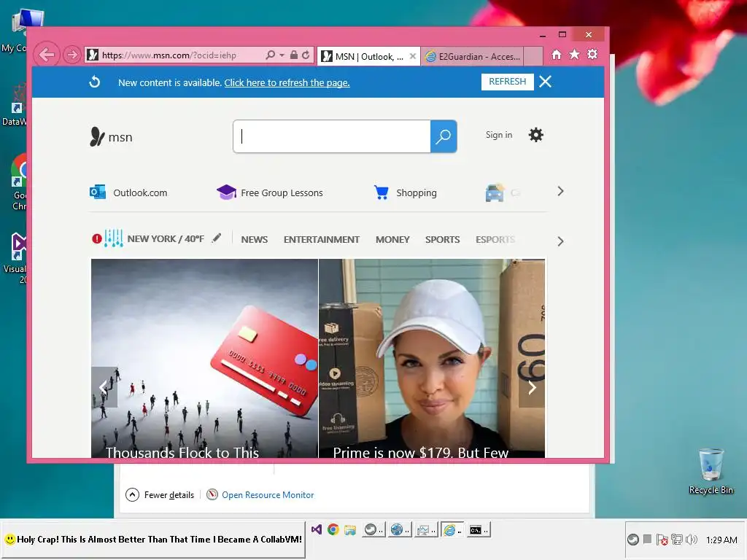
Task: Open Visual Studio from taskbar
Action: 317,529
